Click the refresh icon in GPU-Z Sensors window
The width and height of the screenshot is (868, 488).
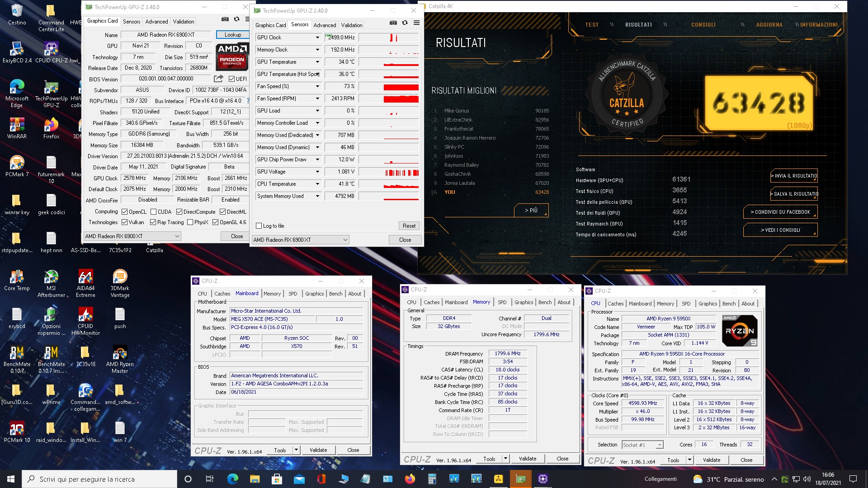[405, 23]
